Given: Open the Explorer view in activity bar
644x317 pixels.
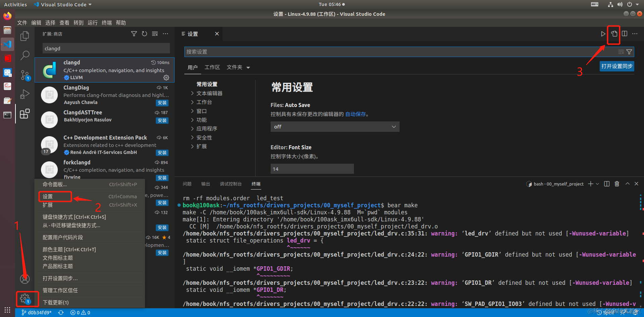Looking at the screenshot, I should (x=25, y=36).
